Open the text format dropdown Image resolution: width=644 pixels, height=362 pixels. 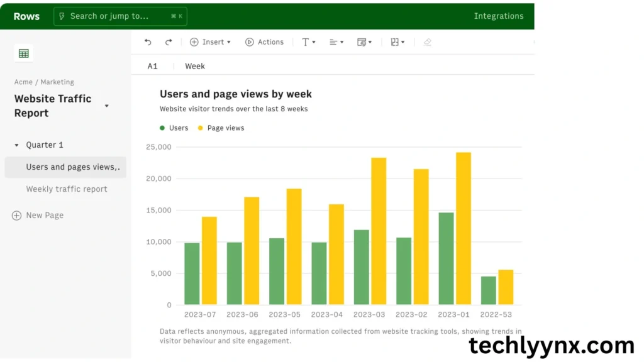[x=309, y=42]
